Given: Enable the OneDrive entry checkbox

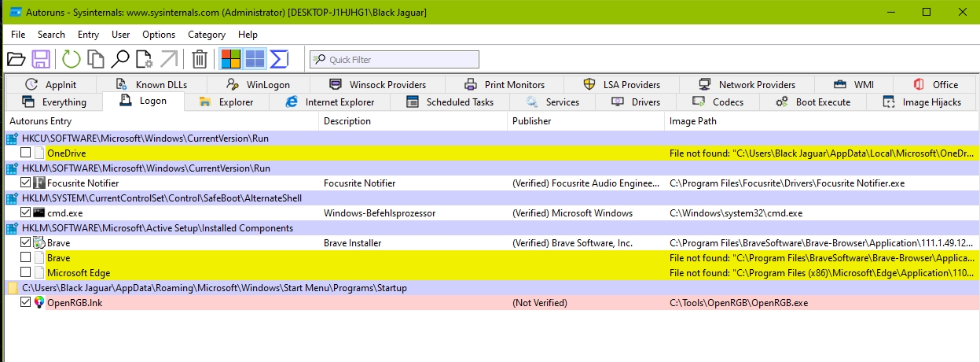Looking at the screenshot, I should point(26,153).
